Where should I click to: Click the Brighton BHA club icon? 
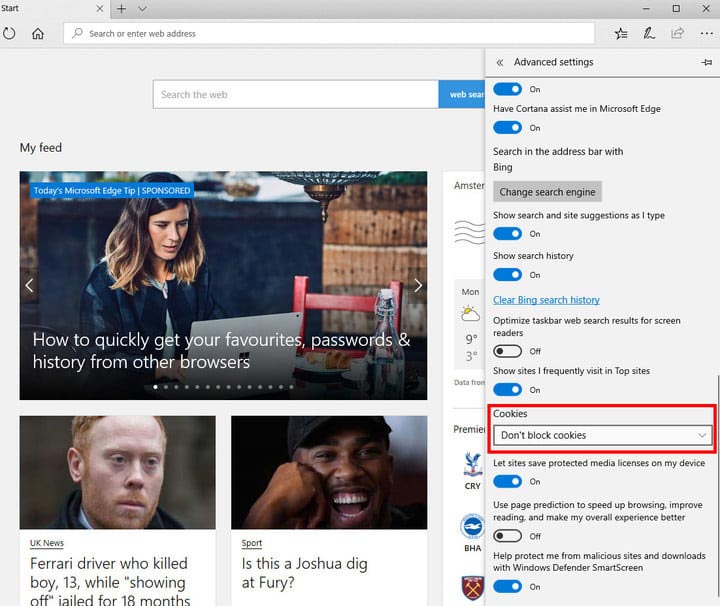click(472, 526)
